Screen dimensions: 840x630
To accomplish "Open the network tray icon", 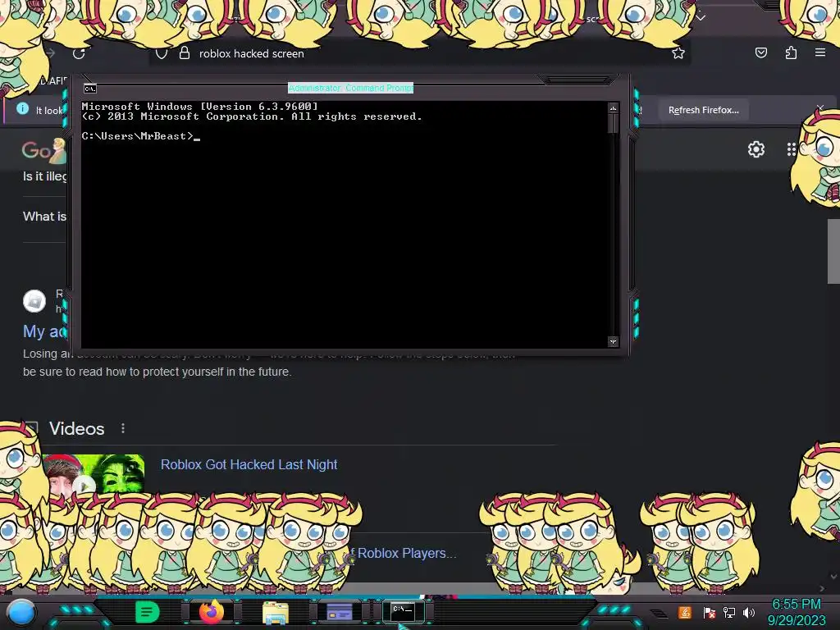I will (x=729, y=612).
